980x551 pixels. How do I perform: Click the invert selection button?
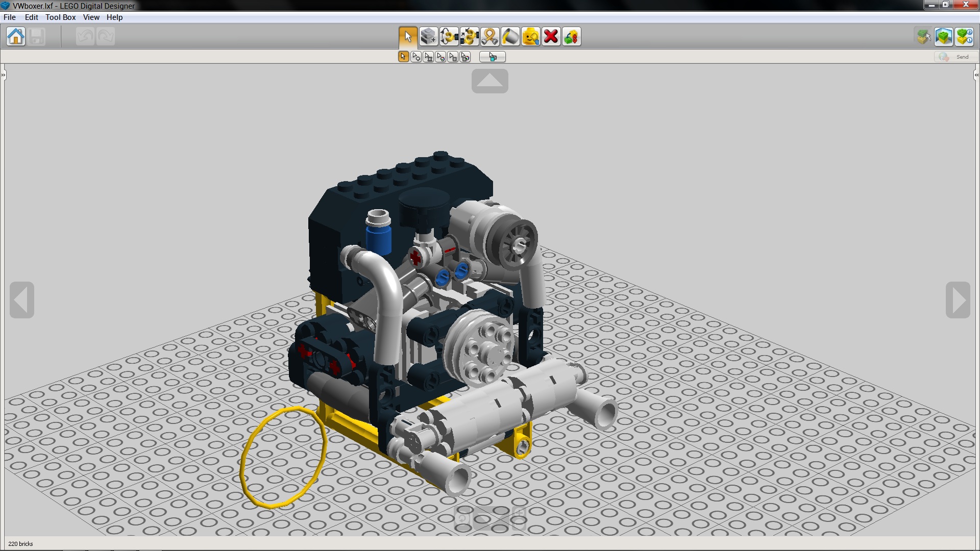coord(493,57)
